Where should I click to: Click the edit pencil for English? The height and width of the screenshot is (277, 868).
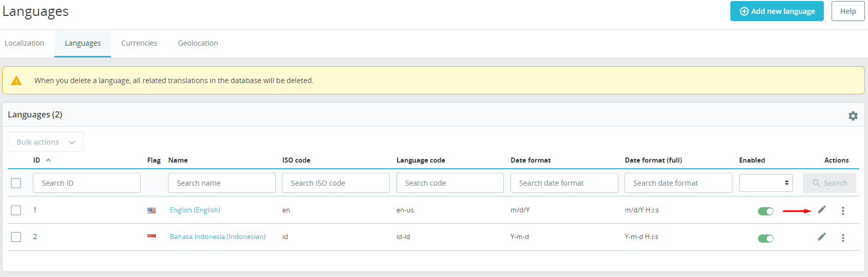(x=822, y=210)
